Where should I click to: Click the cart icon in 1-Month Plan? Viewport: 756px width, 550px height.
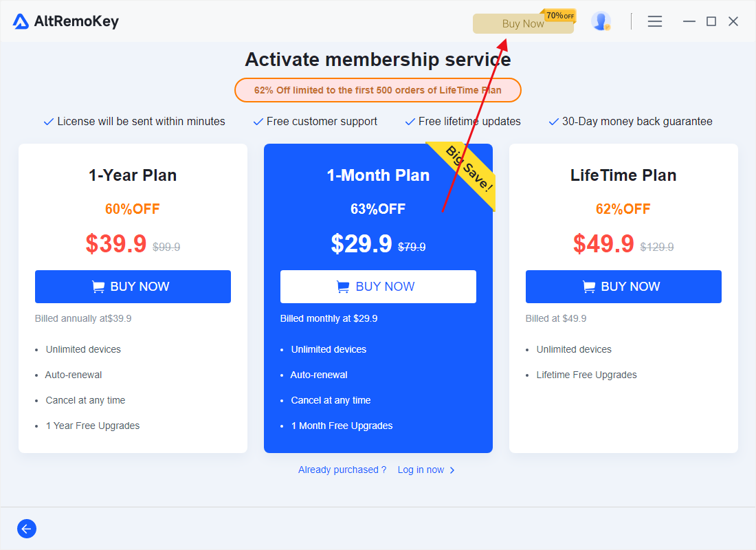point(343,287)
